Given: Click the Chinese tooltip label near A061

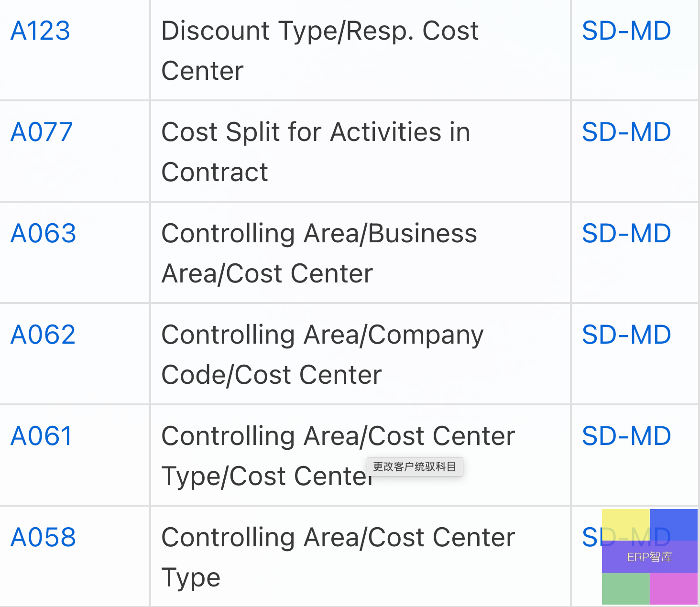Looking at the screenshot, I should [415, 466].
